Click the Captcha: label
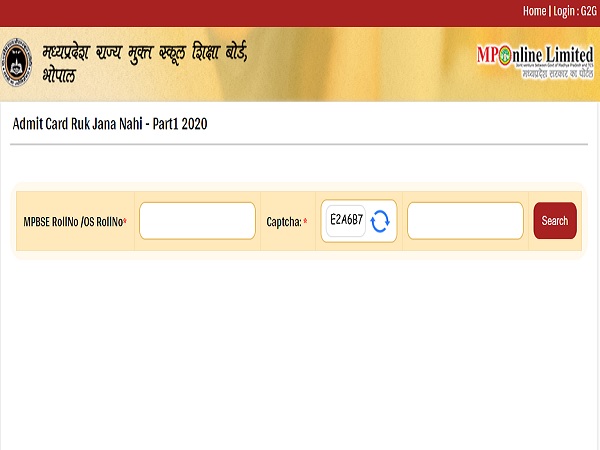Screen dimensions: 600x450 pyautogui.click(x=284, y=222)
